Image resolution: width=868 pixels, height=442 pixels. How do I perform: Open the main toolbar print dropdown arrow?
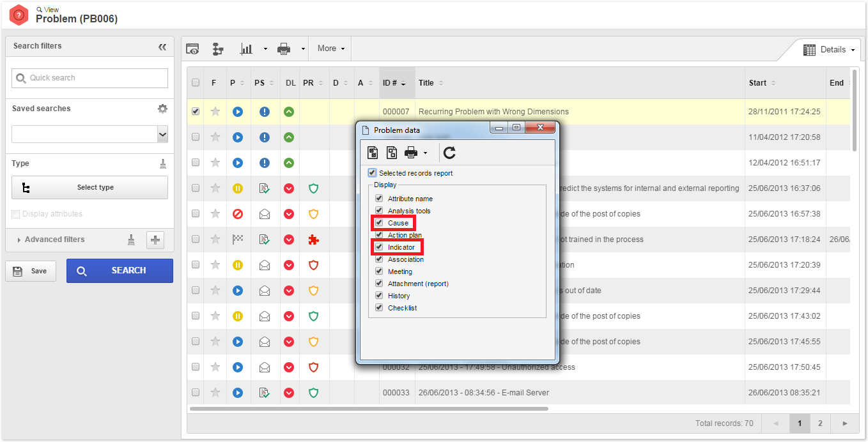pos(303,49)
